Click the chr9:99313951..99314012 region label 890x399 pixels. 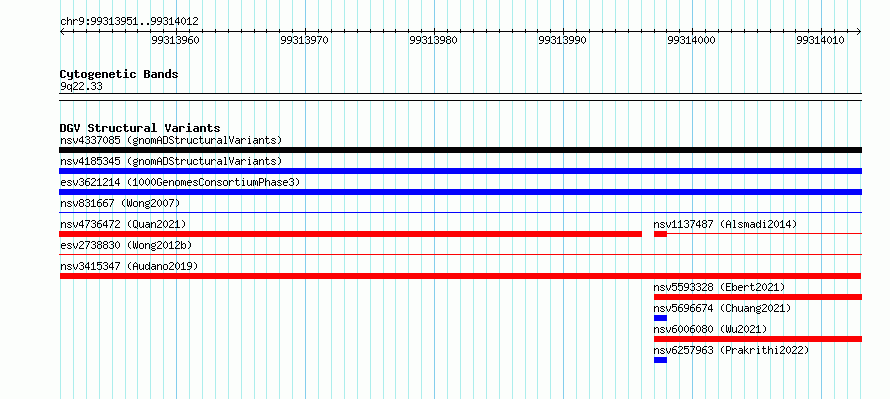[129, 22]
